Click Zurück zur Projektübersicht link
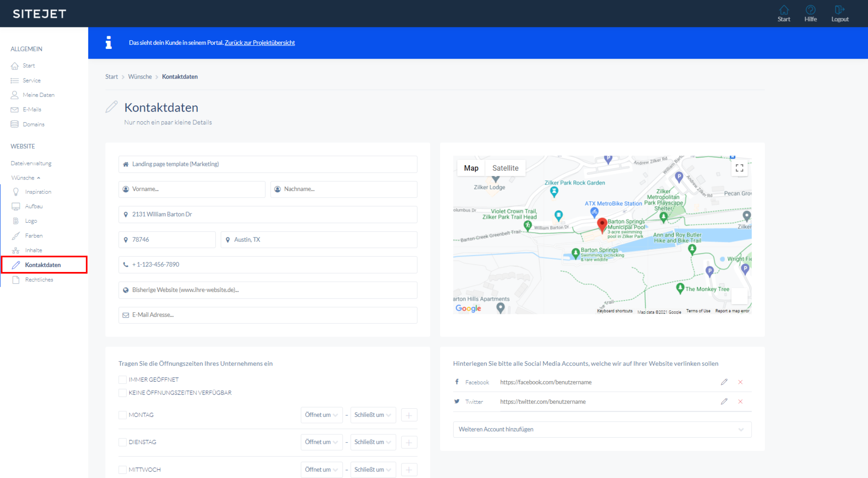 coord(260,43)
